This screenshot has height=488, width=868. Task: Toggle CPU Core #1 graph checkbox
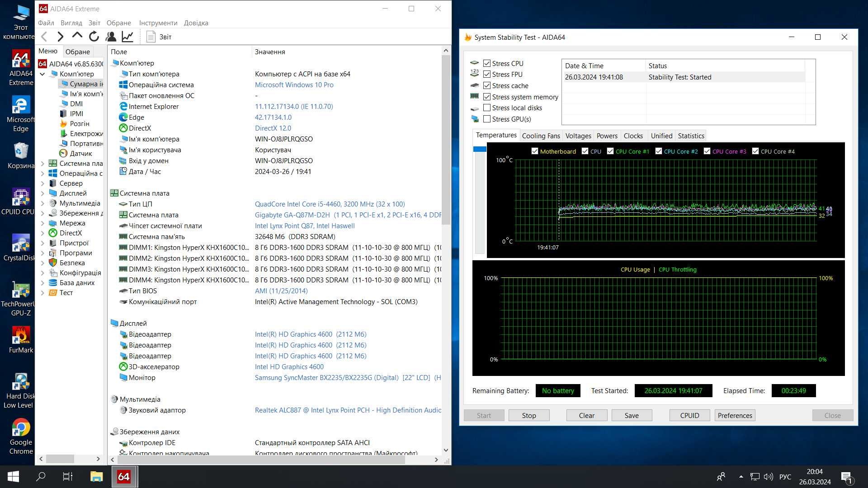pyautogui.click(x=610, y=151)
